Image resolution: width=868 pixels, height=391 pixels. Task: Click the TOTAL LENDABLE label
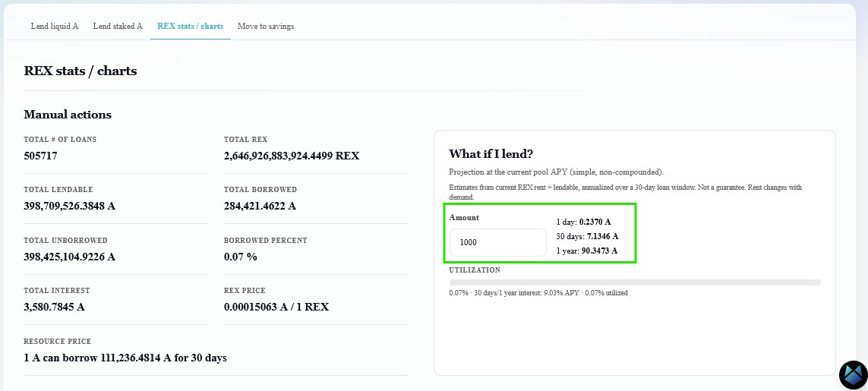pos(58,189)
